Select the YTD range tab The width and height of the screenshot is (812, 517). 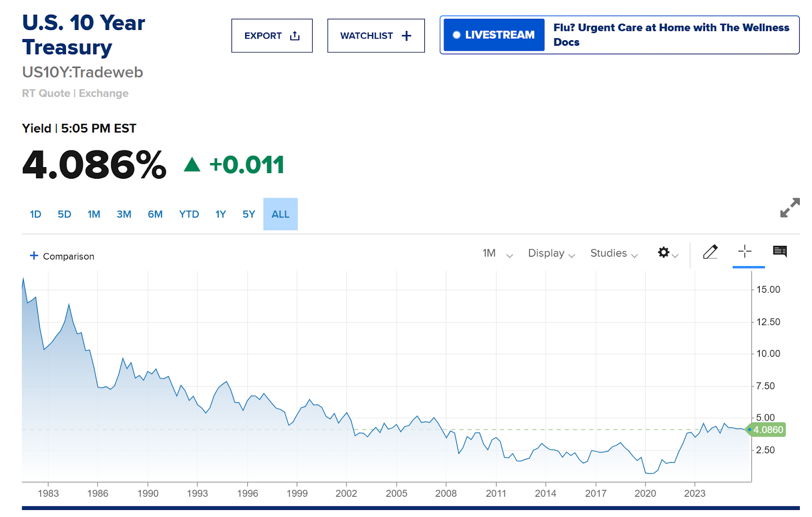[189, 214]
